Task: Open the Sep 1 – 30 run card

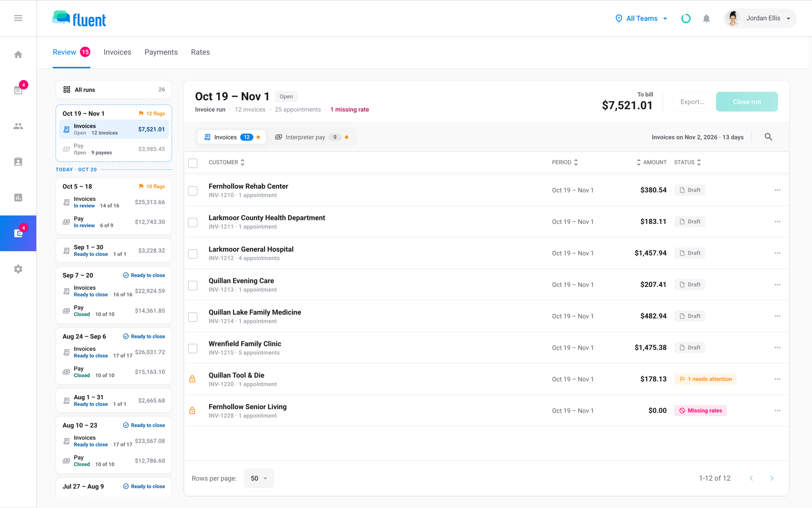Action: (x=114, y=251)
